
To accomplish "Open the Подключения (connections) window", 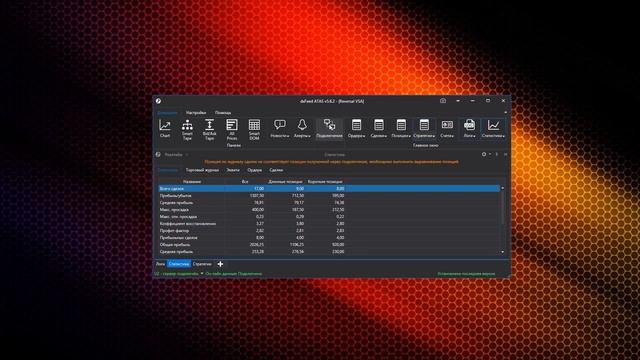I will point(329,128).
